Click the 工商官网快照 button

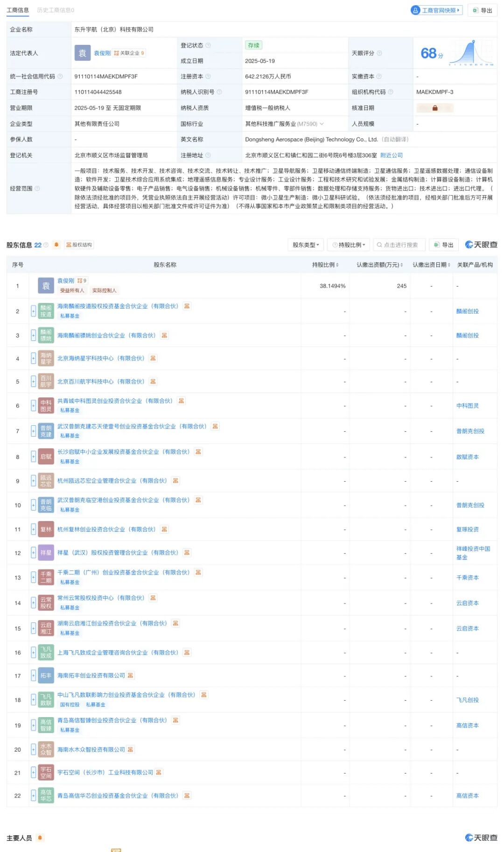[x=436, y=10]
